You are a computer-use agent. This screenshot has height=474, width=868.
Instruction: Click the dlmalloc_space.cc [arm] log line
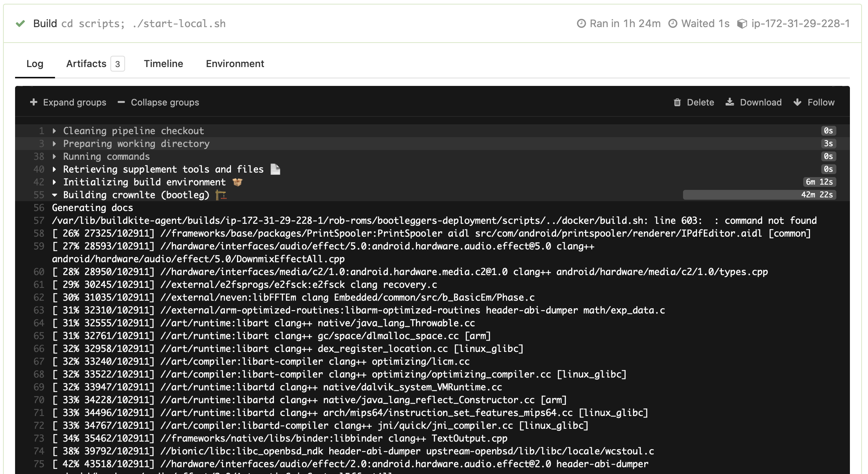point(271,336)
